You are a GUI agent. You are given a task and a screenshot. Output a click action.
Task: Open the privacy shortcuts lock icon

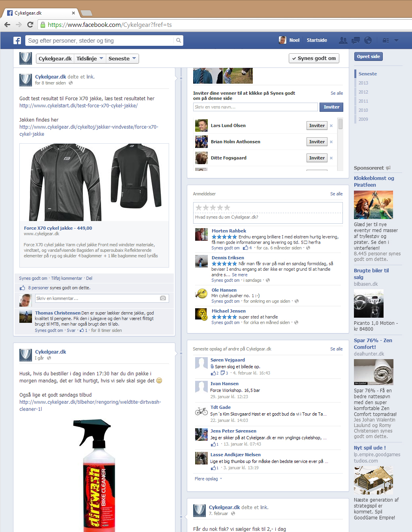pos(386,40)
